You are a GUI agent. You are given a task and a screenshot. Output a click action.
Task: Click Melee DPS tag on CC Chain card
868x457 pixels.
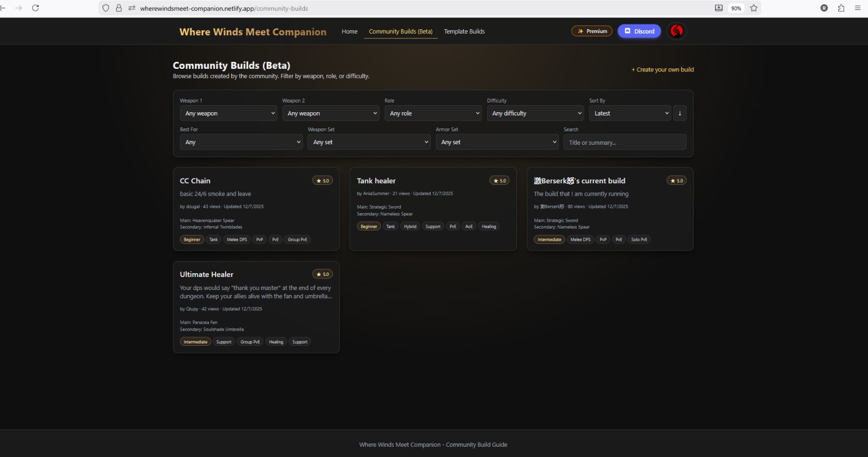point(237,240)
